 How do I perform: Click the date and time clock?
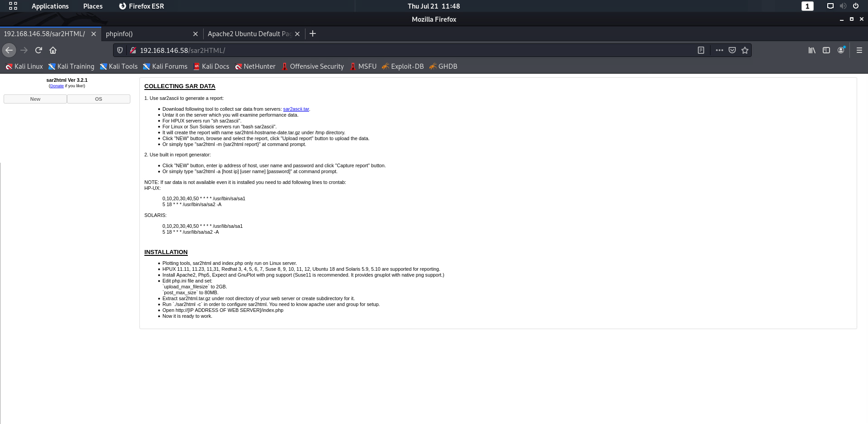click(x=434, y=6)
